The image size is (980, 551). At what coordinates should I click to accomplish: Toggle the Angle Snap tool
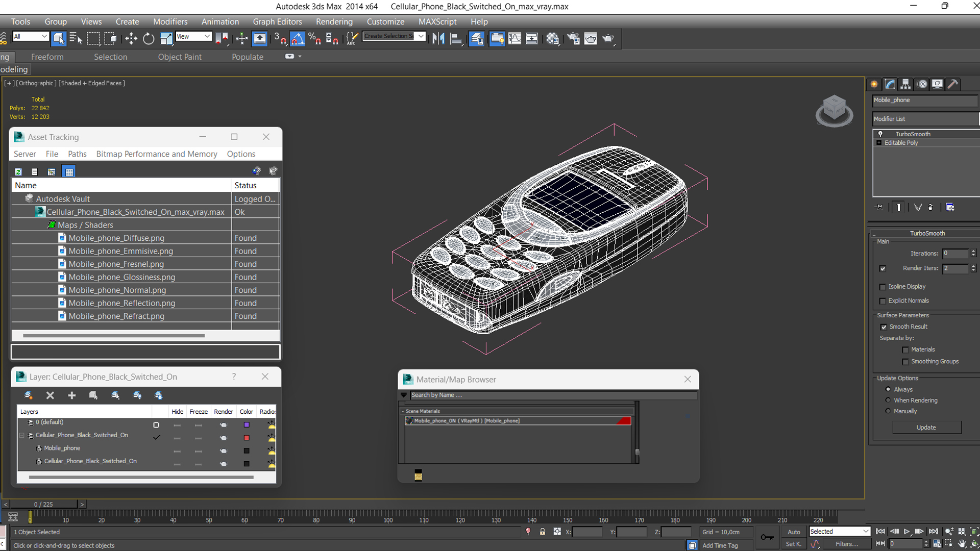[x=298, y=39]
